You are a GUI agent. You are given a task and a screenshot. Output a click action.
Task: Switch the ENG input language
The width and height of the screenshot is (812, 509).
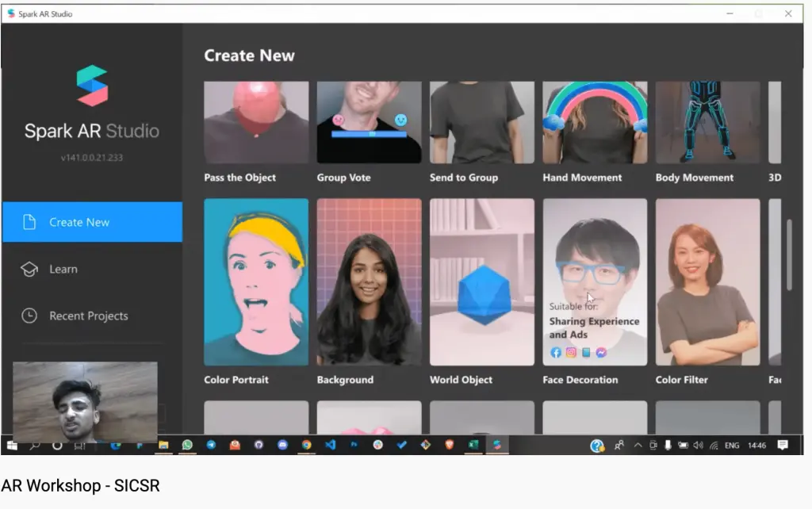tap(732, 446)
